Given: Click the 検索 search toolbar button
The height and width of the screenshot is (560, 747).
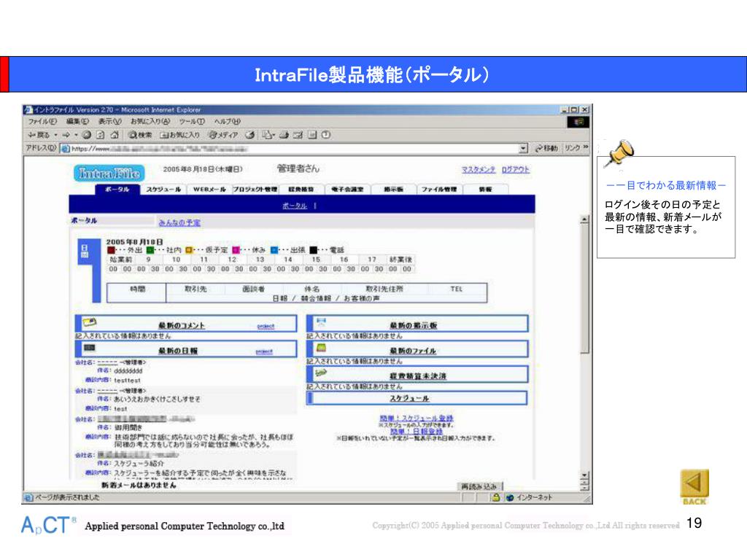Looking at the screenshot, I should click(x=140, y=135).
